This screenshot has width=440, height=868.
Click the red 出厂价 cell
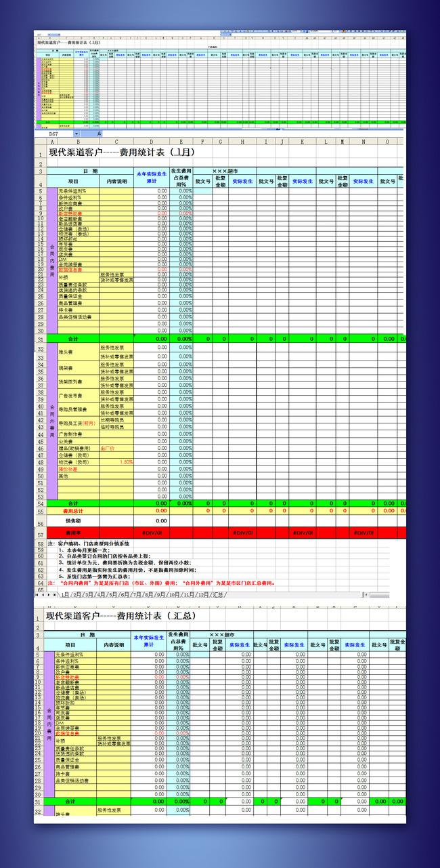click(116, 449)
